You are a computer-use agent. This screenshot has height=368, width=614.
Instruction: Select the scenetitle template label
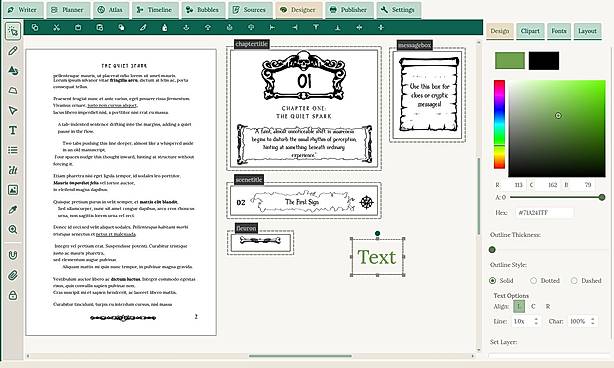249,179
